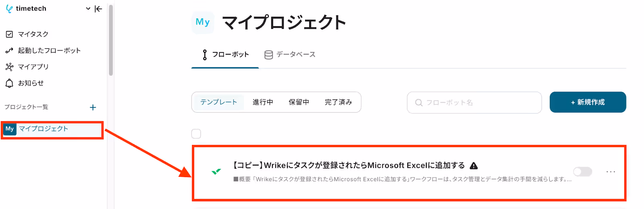The height and width of the screenshot is (209, 644).
Task: Switch to the データベース tab
Action: pos(290,55)
